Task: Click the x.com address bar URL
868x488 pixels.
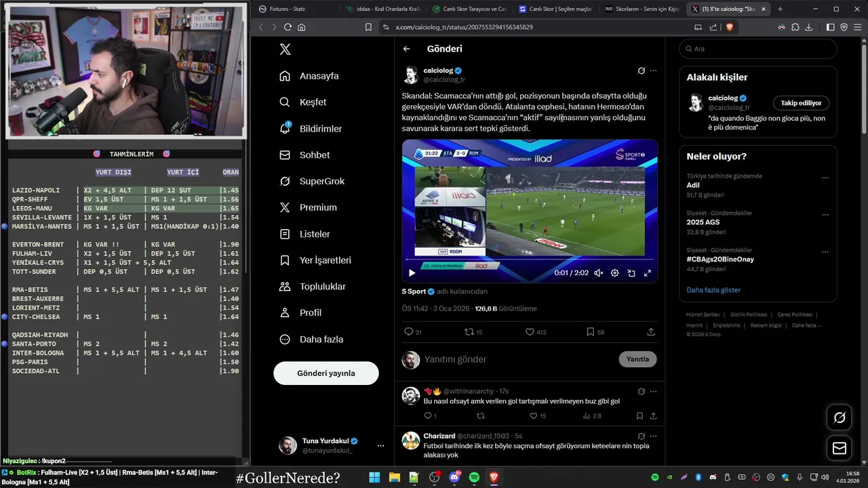Action: click(464, 27)
